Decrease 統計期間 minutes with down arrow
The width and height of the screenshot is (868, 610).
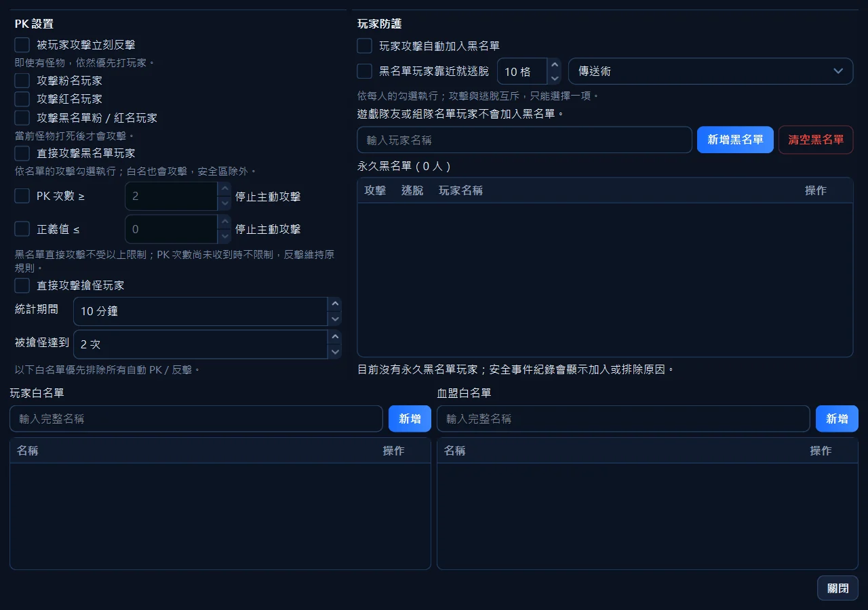pyautogui.click(x=334, y=319)
